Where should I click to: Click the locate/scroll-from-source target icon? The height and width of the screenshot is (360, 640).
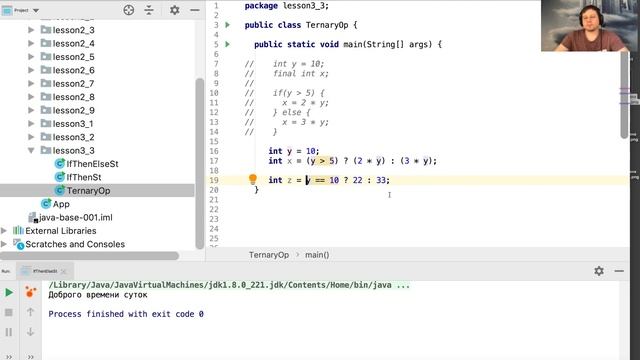(x=129, y=10)
